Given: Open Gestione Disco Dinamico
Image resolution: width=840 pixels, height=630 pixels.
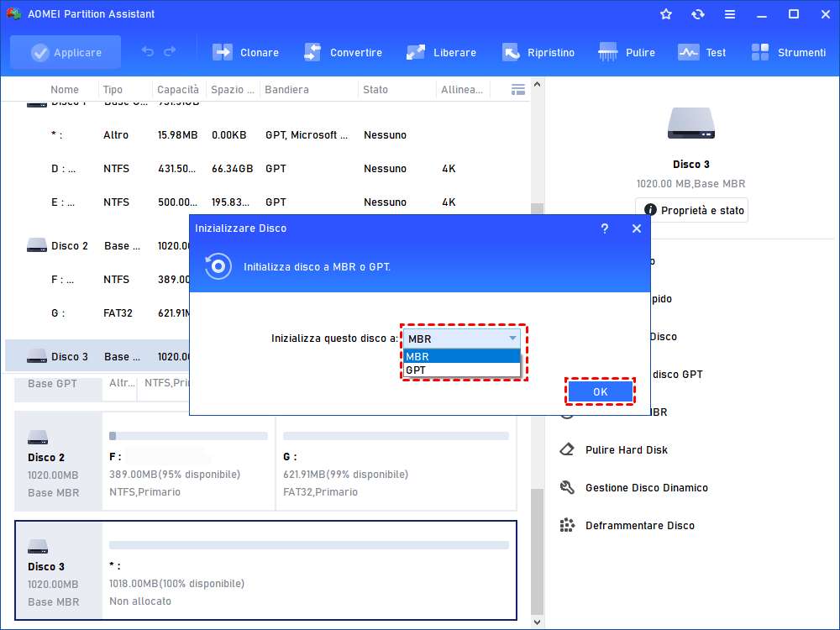Looking at the screenshot, I should (x=647, y=487).
